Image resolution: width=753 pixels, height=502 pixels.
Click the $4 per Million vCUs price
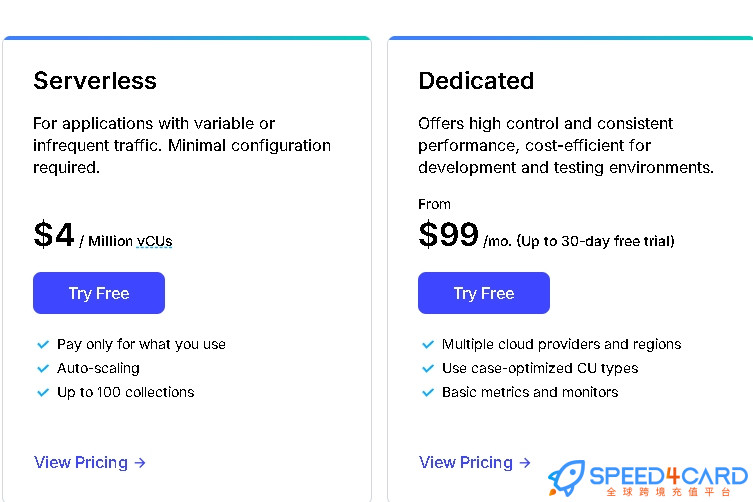(x=103, y=235)
